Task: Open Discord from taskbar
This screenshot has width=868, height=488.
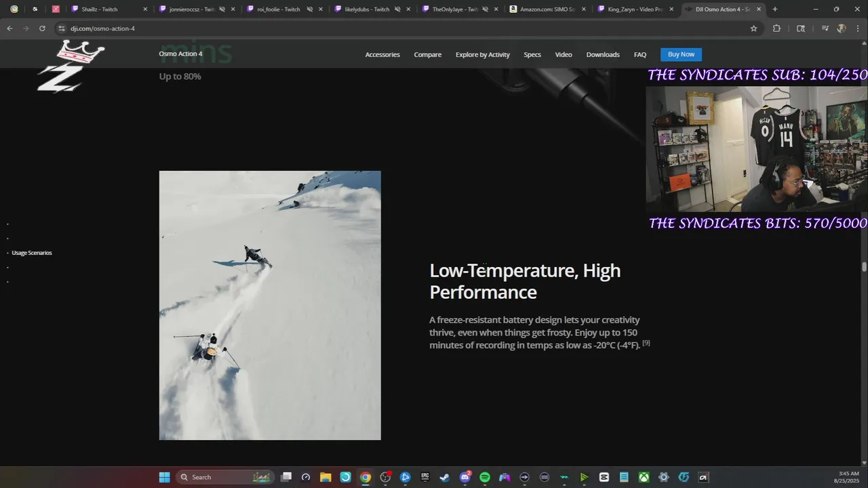Action: (x=465, y=477)
